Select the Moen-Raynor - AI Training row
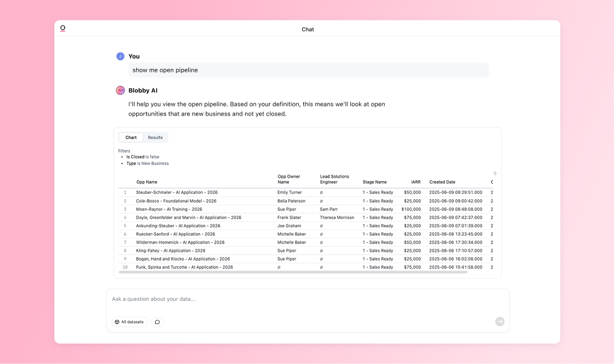614x364 pixels. coord(169,209)
